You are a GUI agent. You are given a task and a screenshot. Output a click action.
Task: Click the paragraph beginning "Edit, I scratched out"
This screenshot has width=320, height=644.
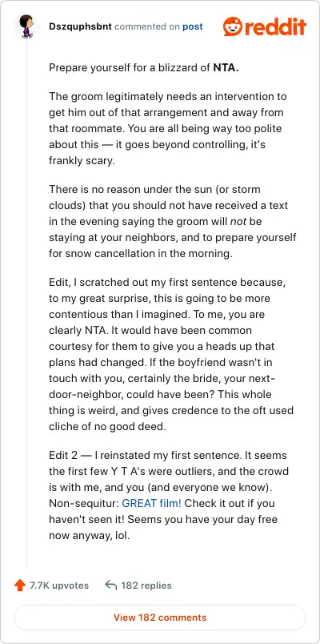click(171, 355)
